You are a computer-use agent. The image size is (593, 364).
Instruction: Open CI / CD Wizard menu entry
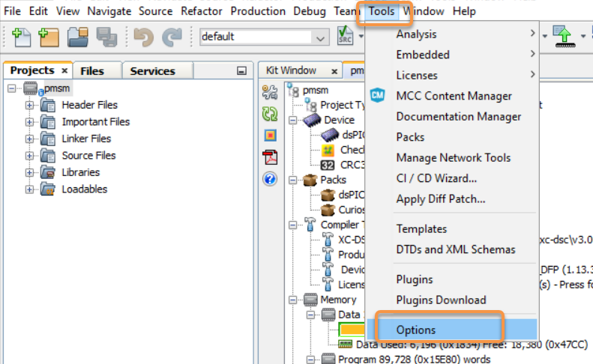pyautogui.click(x=452, y=178)
